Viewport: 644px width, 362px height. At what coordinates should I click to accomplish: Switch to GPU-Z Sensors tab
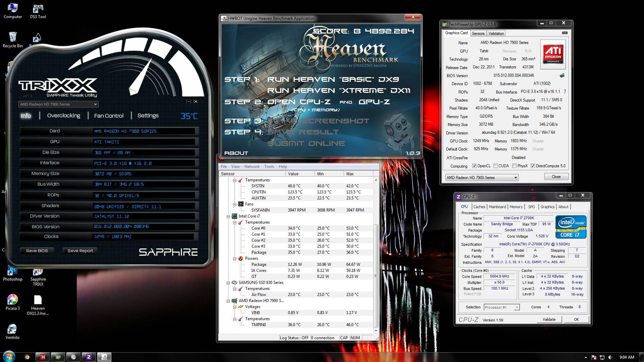pos(478,33)
